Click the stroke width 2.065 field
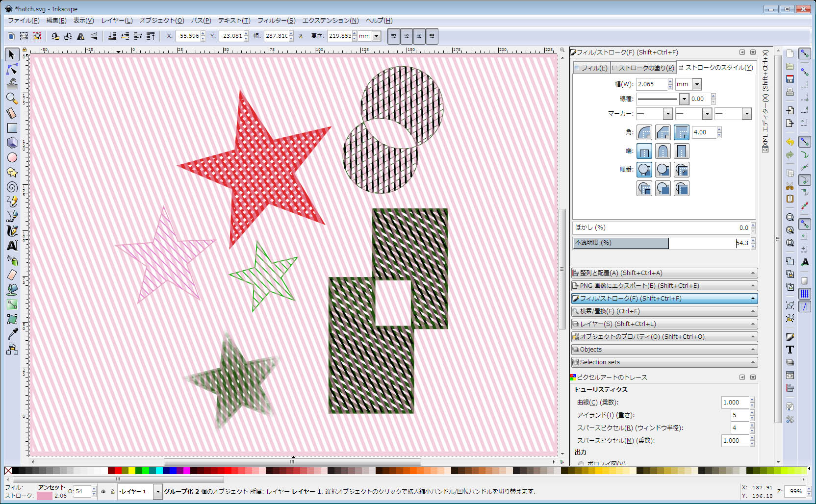The width and height of the screenshot is (816, 504). tap(652, 84)
